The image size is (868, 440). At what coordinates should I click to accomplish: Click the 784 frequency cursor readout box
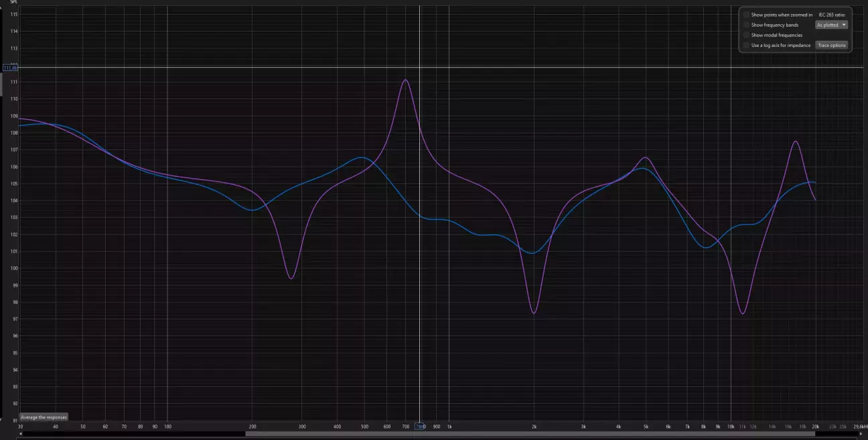(420, 426)
